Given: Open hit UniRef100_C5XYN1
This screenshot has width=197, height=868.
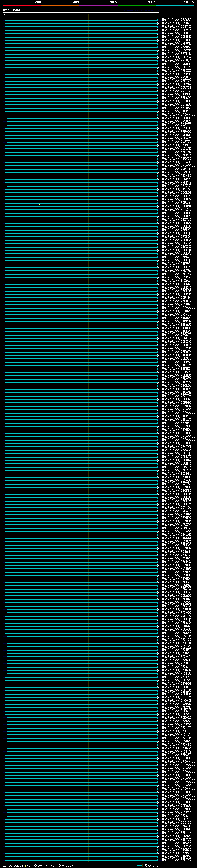Looking at the screenshot, I should point(176,50).
